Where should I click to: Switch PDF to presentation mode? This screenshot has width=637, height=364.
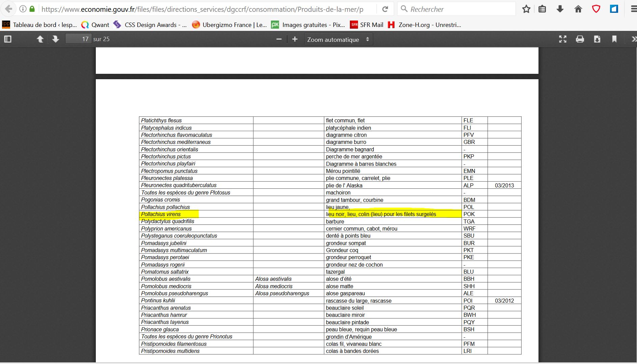click(562, 39)
